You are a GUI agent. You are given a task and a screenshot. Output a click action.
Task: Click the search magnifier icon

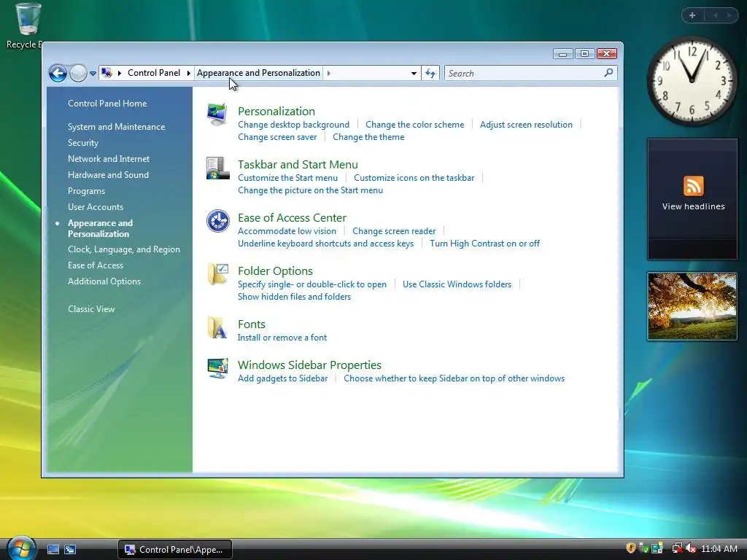608,73
